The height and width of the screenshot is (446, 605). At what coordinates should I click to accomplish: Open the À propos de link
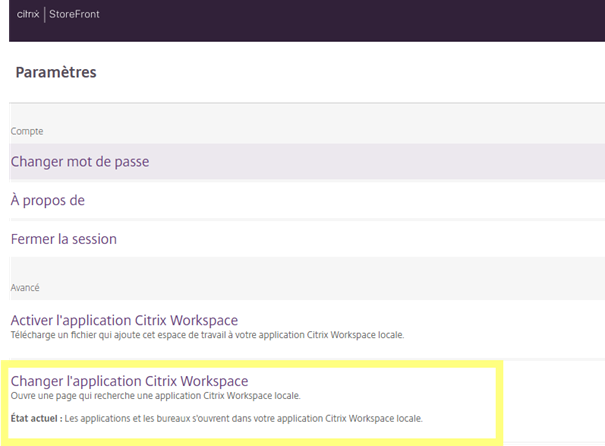(x=47, y=200)
